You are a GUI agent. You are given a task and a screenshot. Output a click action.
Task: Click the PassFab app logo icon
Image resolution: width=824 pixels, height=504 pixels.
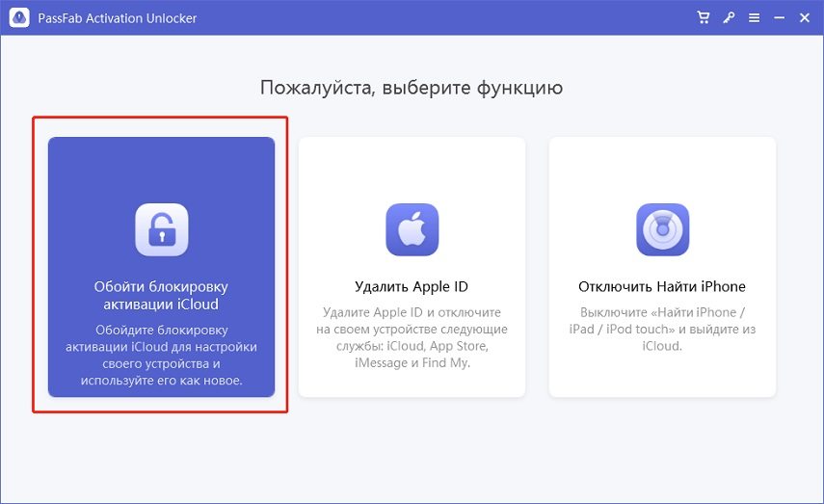pos(19,18)
